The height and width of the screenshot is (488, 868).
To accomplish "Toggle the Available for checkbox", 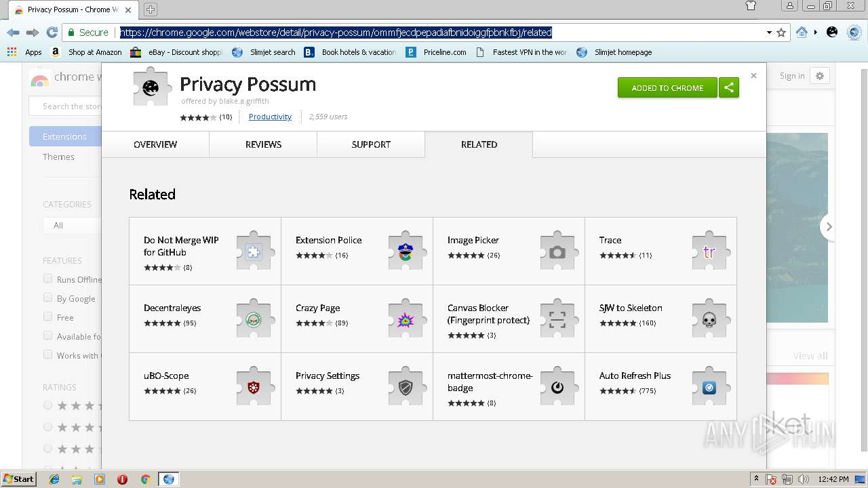I will (47, 335).
